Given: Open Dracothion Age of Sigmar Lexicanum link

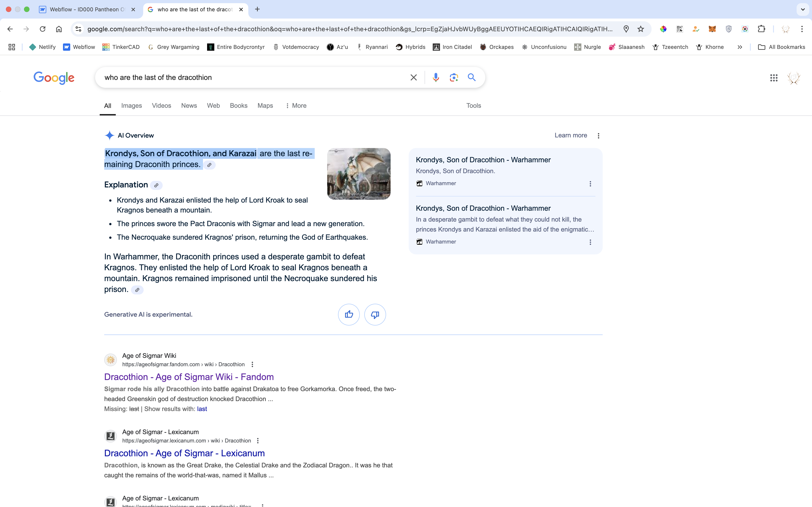Looking at the screenshot, I should (184, 453).
